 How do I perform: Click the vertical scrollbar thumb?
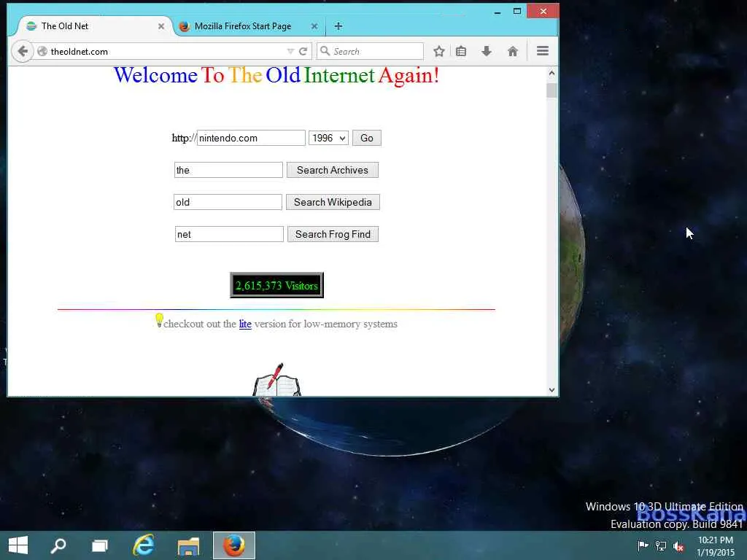[x=551, y=90]
